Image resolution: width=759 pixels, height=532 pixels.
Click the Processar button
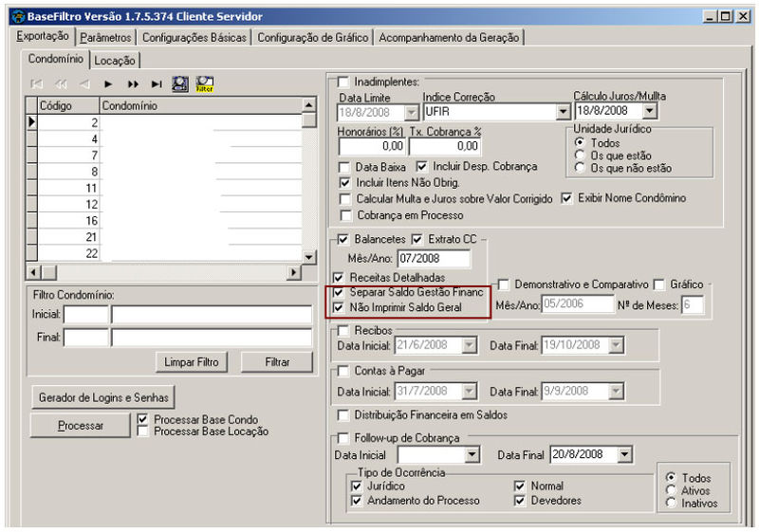click(x=80, y=426)
